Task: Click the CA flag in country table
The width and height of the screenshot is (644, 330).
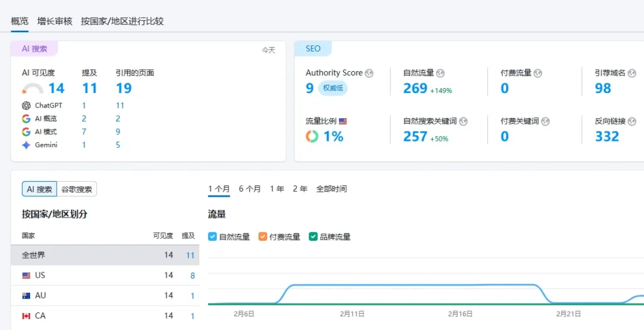Action: [26, 316]
